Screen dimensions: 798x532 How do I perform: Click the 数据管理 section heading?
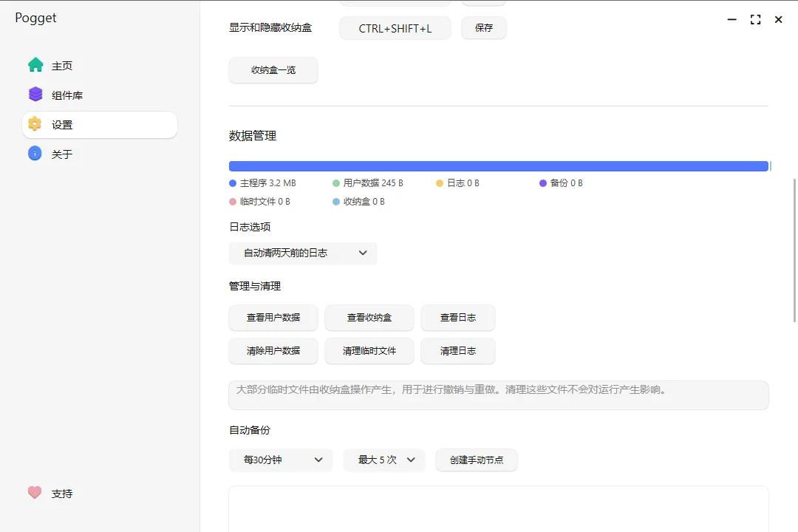tap(253, 136)
